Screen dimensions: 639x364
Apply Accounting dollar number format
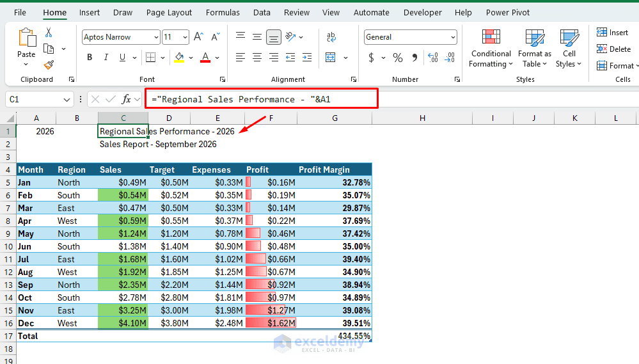point(371,58)
